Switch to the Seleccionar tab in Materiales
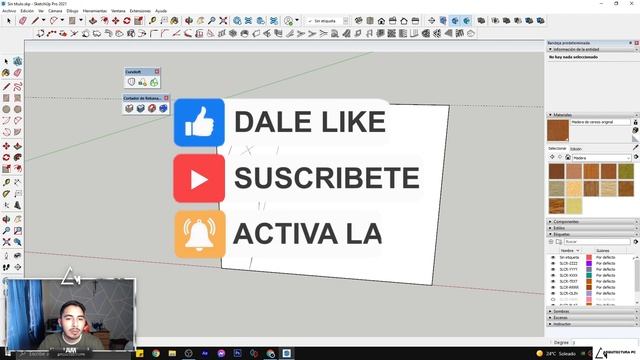This screenshot has width=640, height=360. point(557,149)
